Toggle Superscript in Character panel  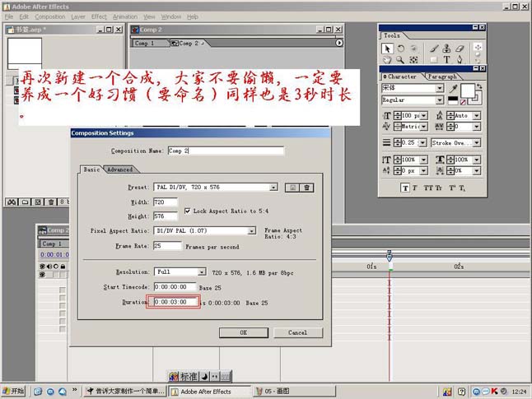(452, 188)
